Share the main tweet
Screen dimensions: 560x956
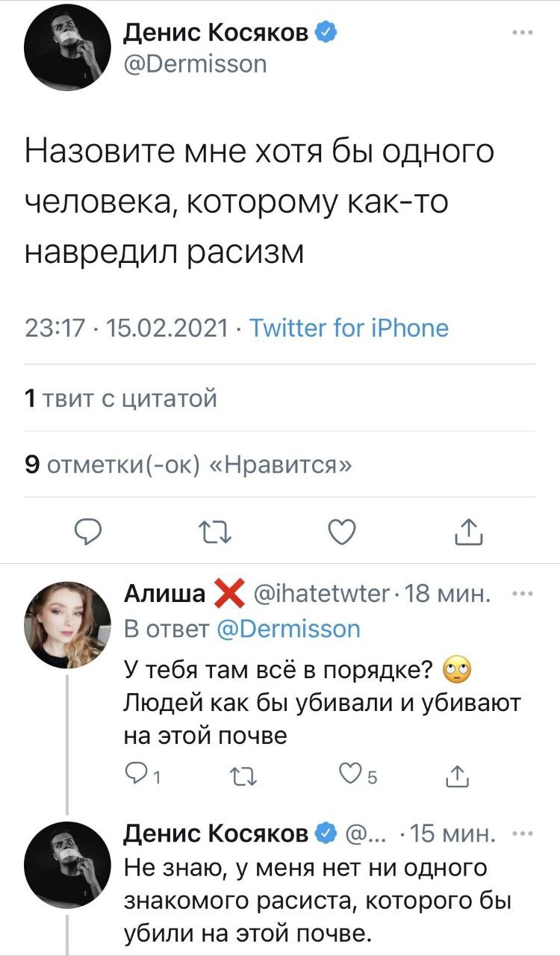click(x=466, y=532)
